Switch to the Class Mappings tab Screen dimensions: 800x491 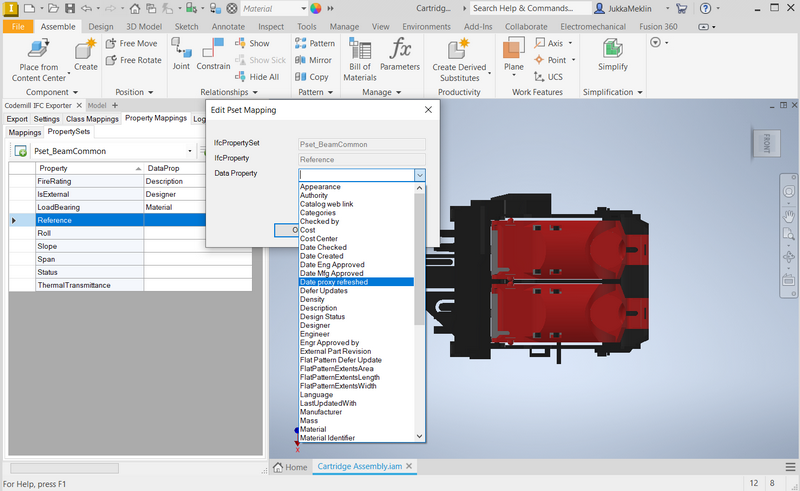(x=93, y=119)
